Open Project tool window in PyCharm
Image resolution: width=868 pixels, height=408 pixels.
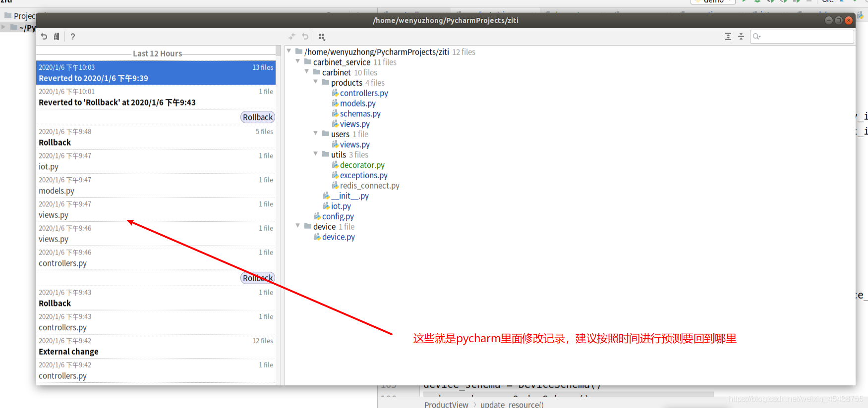point(20,16)
